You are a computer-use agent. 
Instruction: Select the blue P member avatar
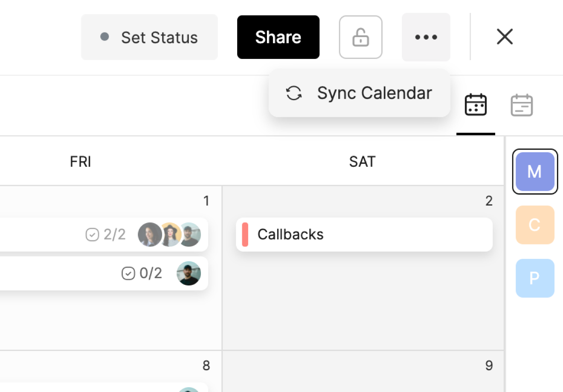pos(534,278)
